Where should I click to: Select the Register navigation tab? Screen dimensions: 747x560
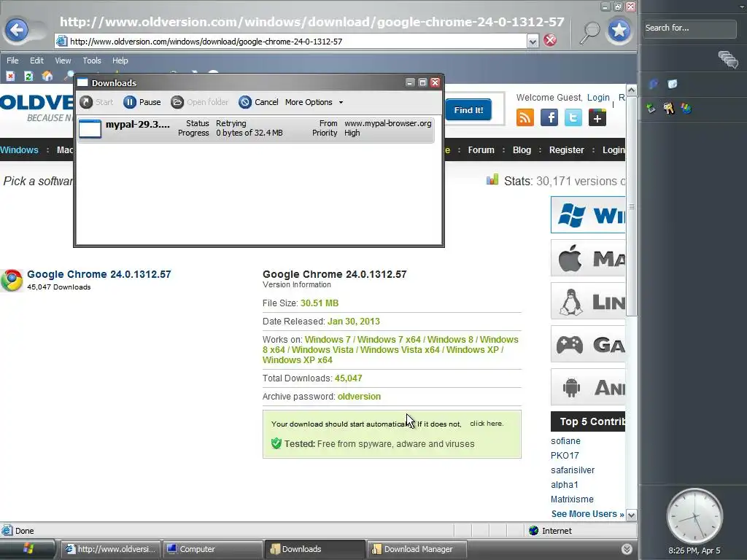click(566, 150)
